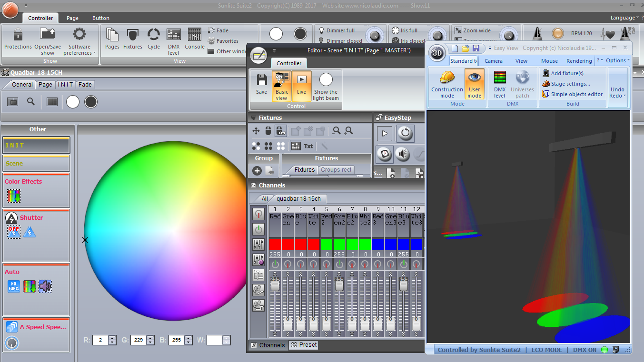Viewport: 644px width, 362px height.
Task: Click the EasyStep loop arrow button
Action: tap(406, 134)
